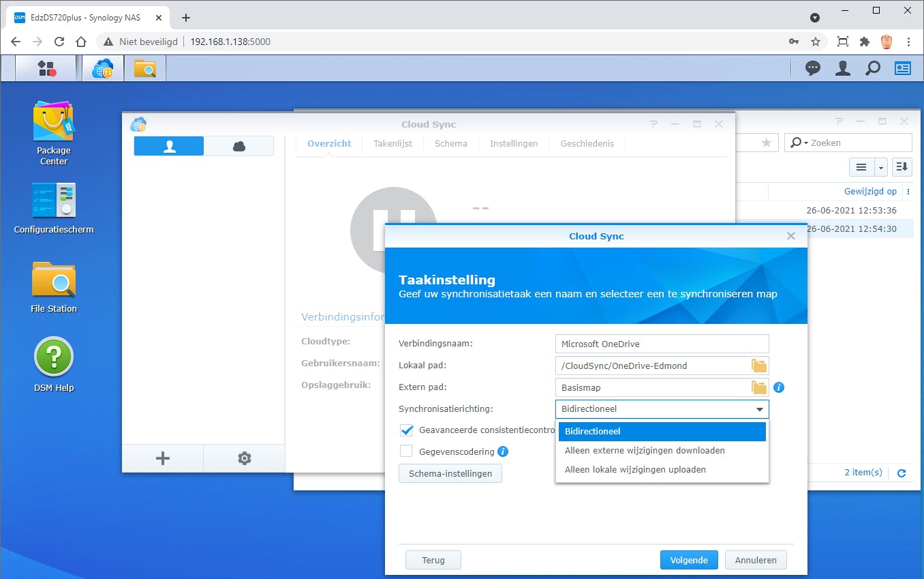Enable Gegevenscodering checkbox

click(x=407, y=451)
